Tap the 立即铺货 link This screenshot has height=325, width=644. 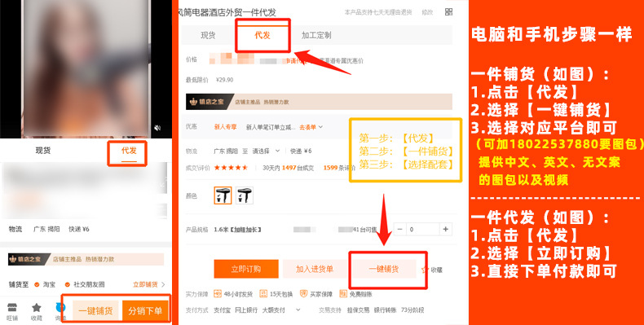(145, 284)
